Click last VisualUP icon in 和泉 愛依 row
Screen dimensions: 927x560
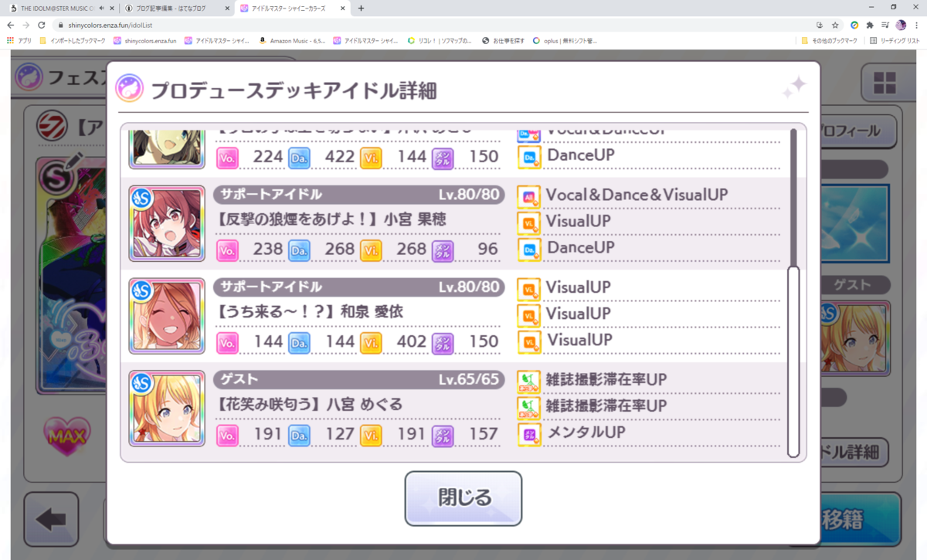click(529, 341)
